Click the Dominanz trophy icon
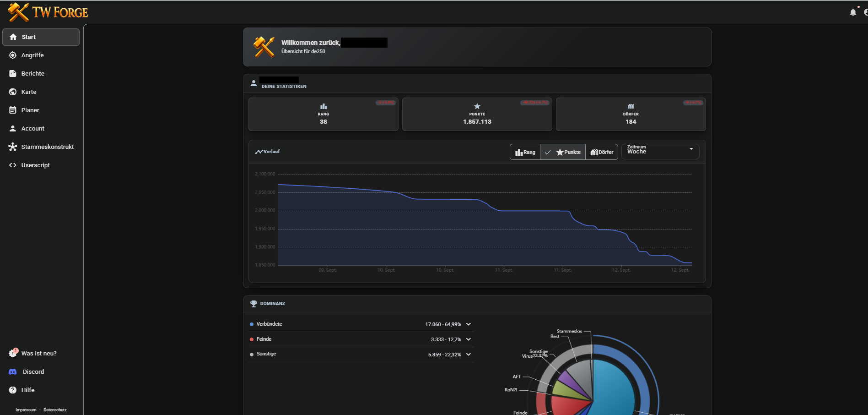The height and width of the screenshot is (415, 868). (253, 304)
